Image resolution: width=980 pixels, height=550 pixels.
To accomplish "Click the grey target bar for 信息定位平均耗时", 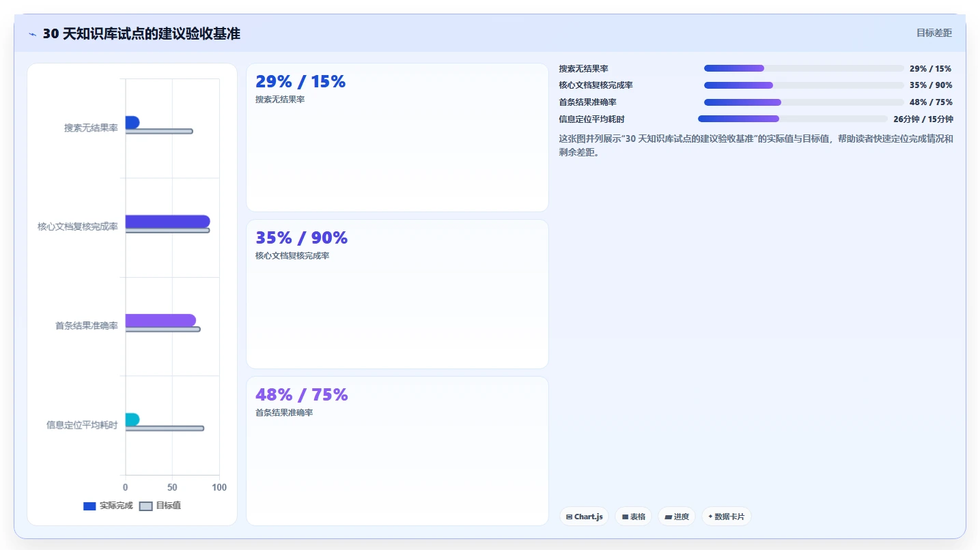I will [165, 429].
